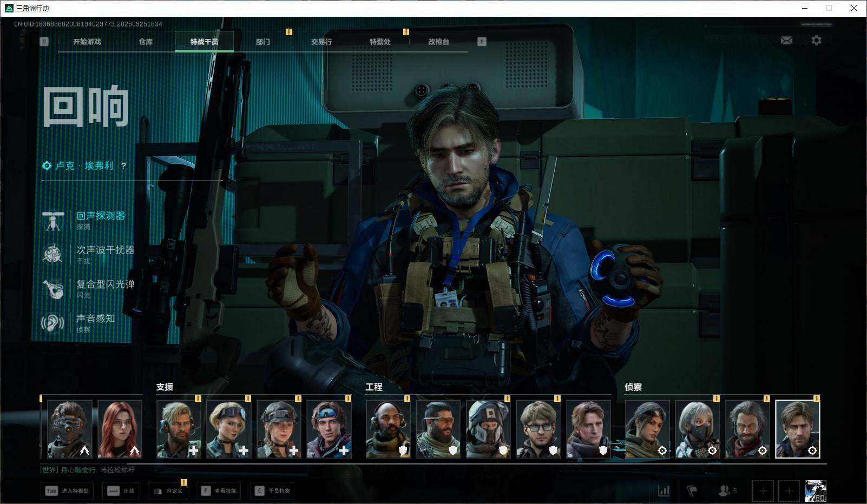This screenshot has height=504, width=867.
Task: Pick the helmeted masked engineer operator
Action: (488, 429)
